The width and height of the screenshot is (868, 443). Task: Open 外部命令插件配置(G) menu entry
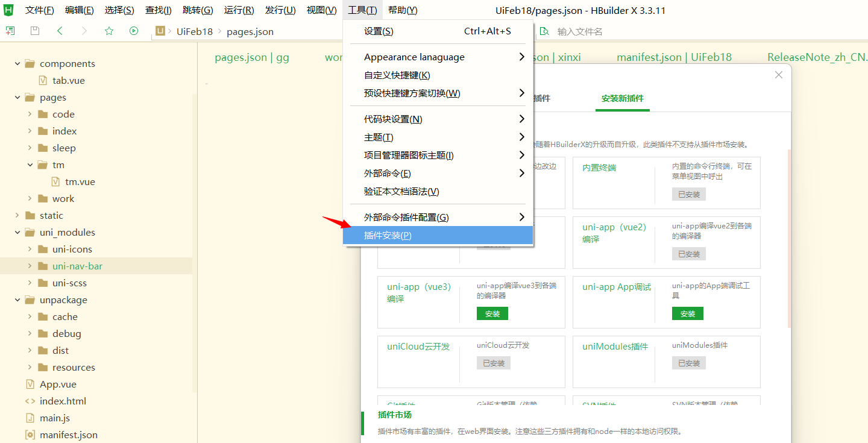pos(438,217)
